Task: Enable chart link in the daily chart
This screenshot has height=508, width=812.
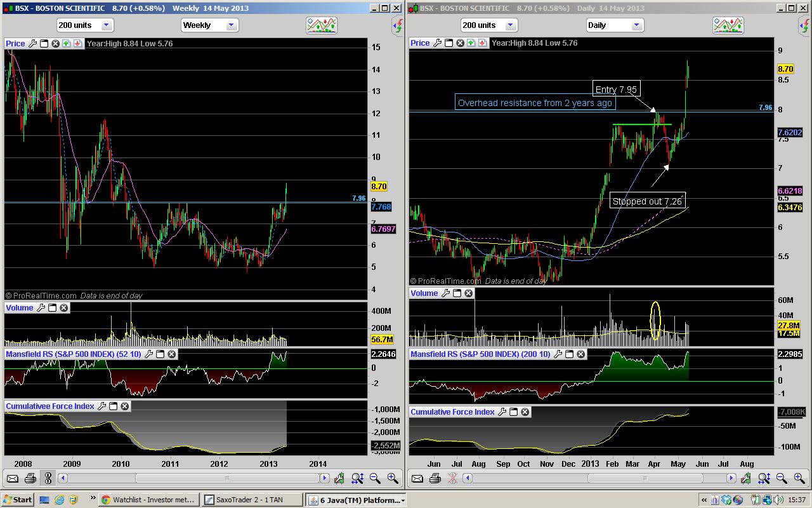Action: click(453, 478)
